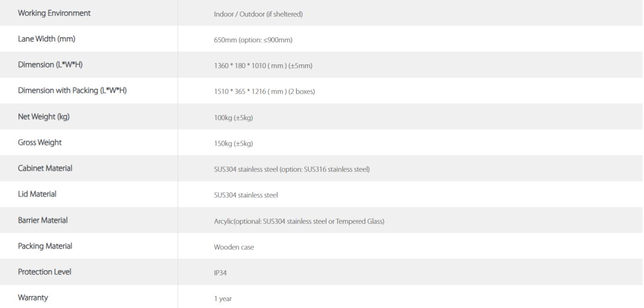This screenshot has height=308, width=644.
Task: Select the Working Environment label
Action: point(54,13)
